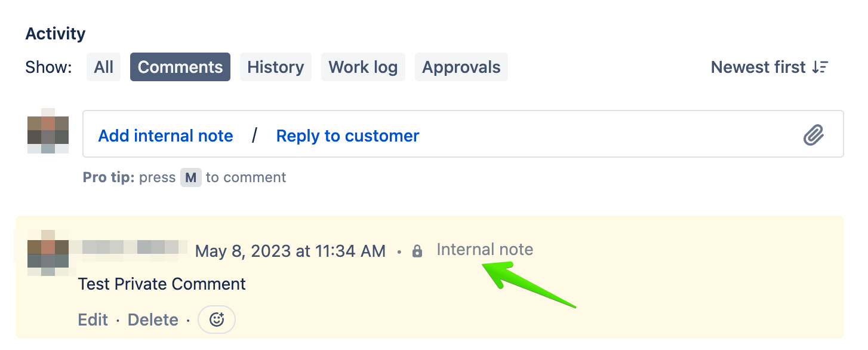Click the Internal note label
Screen dimensions: 868x350
click(x=485, y=249)
